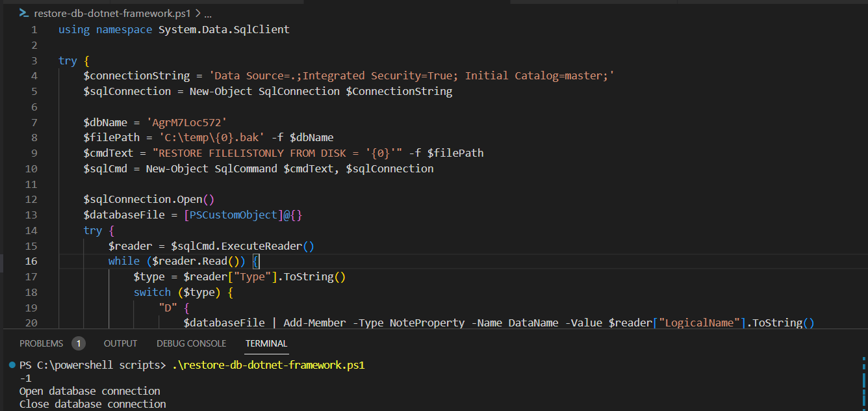Expand the breadcrumb chevron after the file name
The height and width of the screenshot is (411, 868).
point(198,13)
